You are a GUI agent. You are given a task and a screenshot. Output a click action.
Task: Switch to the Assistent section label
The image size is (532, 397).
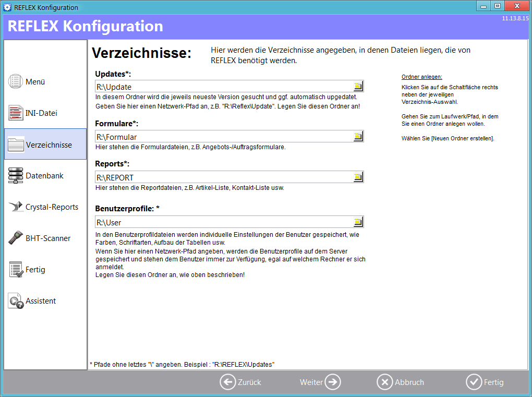41,301
